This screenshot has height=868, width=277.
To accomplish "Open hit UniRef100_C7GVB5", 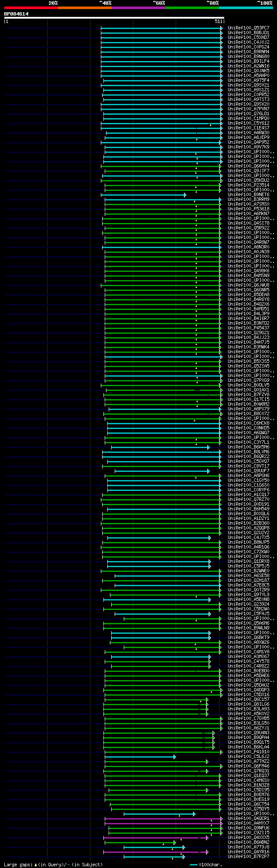I will tap(248, 719).
